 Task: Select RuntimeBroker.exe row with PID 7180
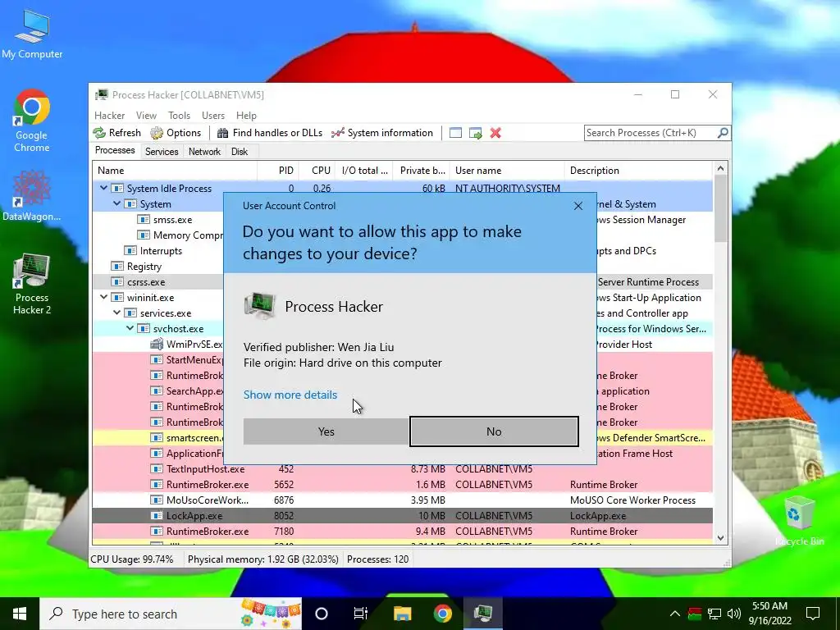point(402,531)
